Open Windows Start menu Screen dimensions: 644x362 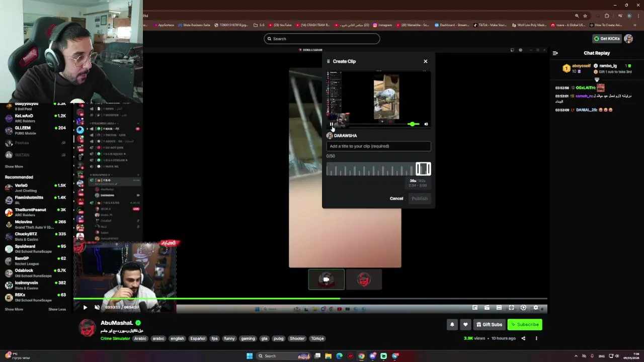[x=249, y=356]
